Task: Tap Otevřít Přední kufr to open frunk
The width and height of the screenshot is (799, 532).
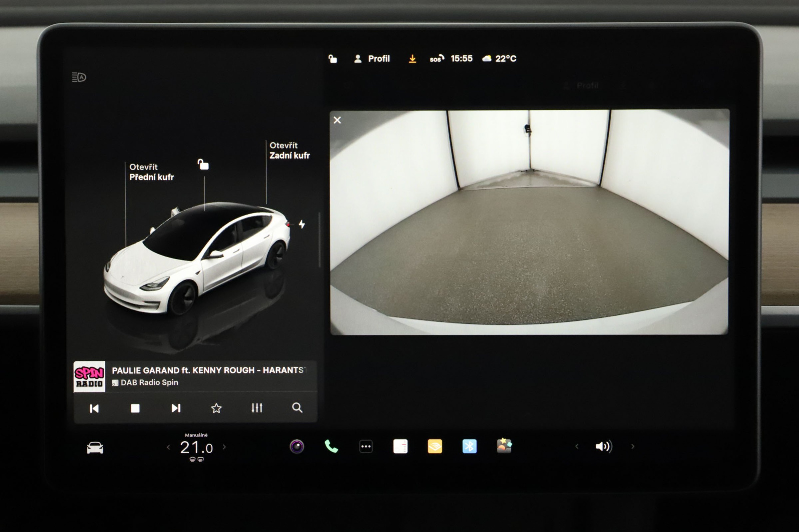Action: pyautogui.click(x=151, y=172)
